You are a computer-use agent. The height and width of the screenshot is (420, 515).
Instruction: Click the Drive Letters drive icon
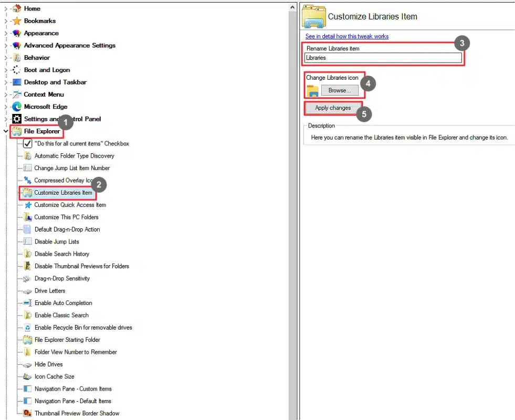coord(28,291)
